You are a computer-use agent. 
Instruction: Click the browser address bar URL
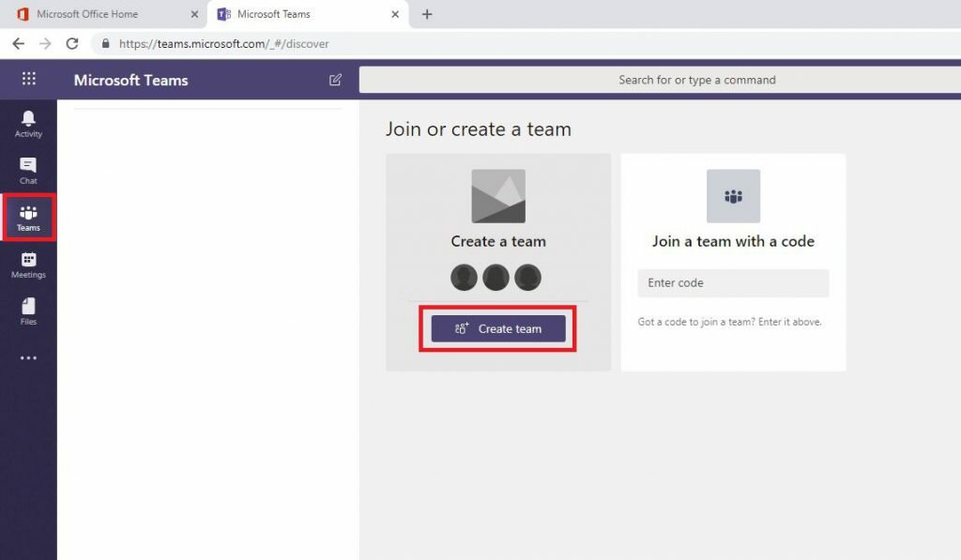click(x=223, y=43)
